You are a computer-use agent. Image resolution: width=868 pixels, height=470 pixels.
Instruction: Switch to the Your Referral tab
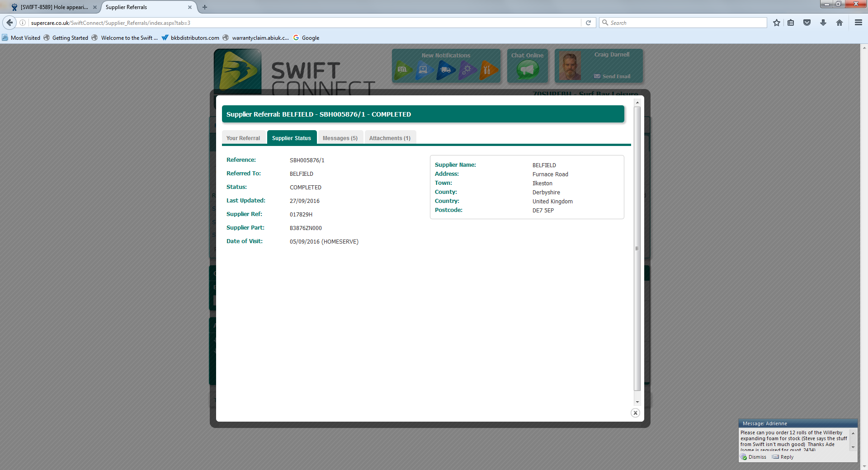(243, 138)
